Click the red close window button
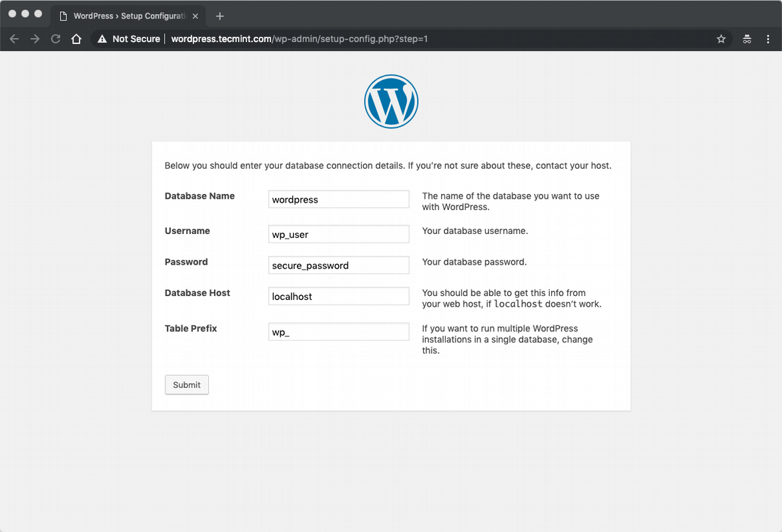The image size is (782, 532). pyautogui.click(x=13, y=13)
